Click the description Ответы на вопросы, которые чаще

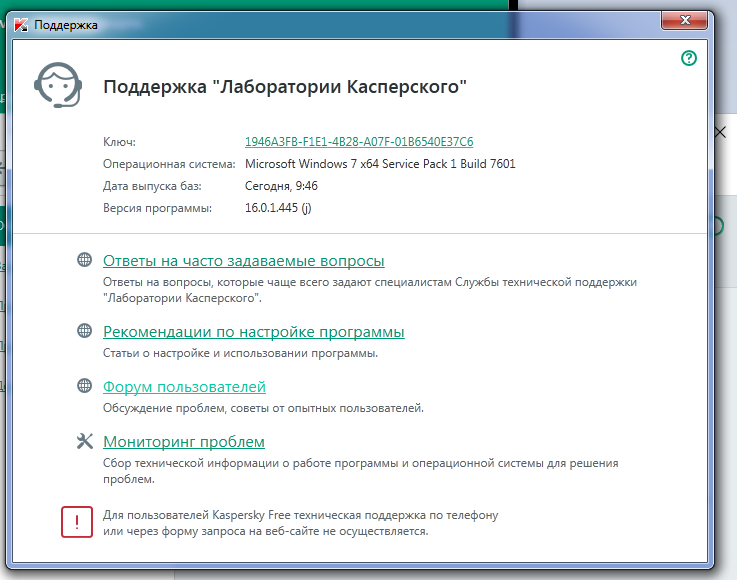[x=370, y=290]
